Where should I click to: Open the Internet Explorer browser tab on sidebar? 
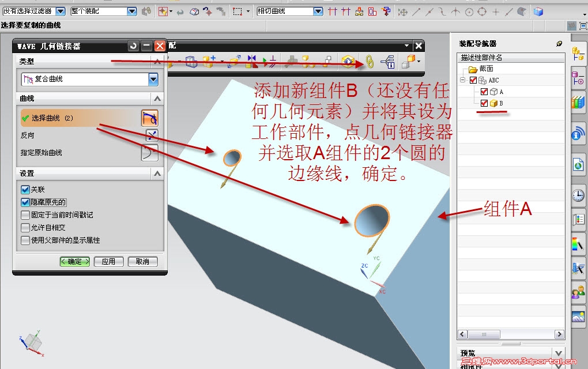click(578, 164)
